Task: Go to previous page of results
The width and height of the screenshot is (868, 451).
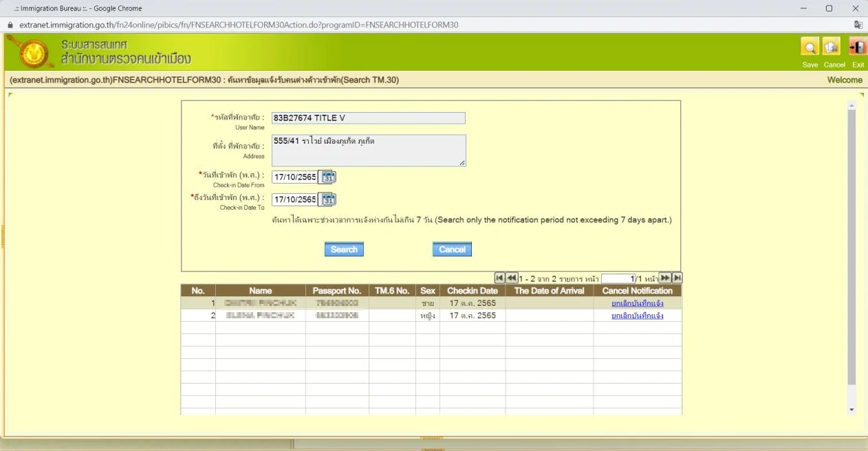Action: [x=512, y=278]
